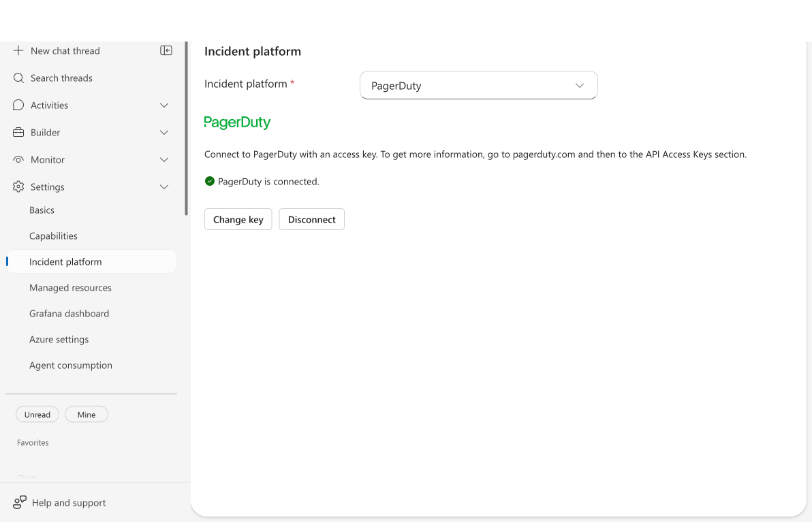This screenshot has width=812, height=522.
Task: Click the search magnifier icon
Action: 18,78
